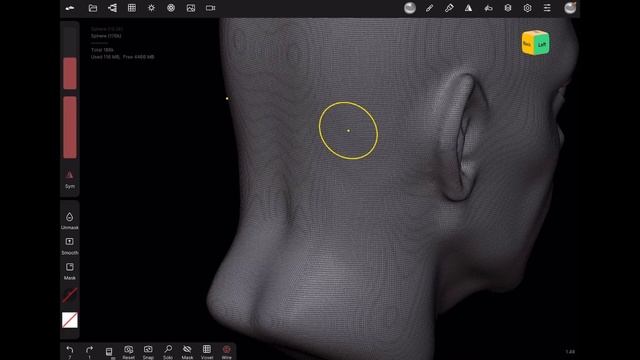
Task: Toggle Mask visibility
Action: pyautogui.click(x=187, y=352)
